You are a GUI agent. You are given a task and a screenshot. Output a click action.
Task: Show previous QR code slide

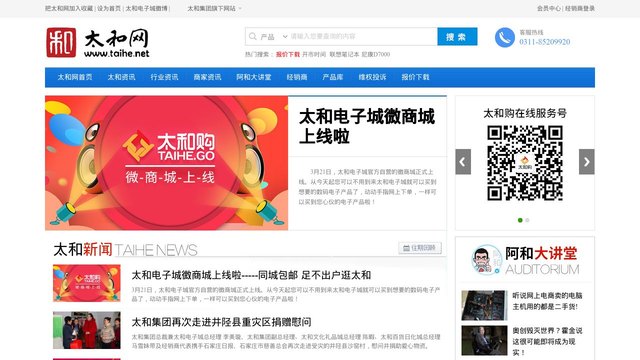click(x=463, y=162)
